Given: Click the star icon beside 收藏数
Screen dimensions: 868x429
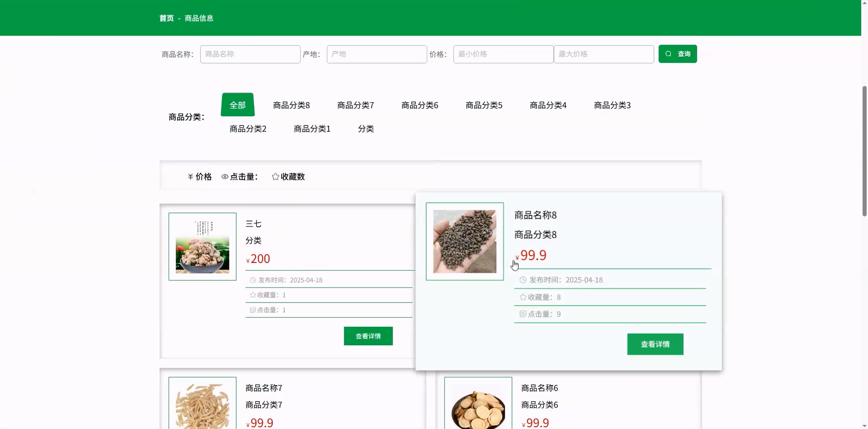Looking at the screenshot, I should coord(275,176).
